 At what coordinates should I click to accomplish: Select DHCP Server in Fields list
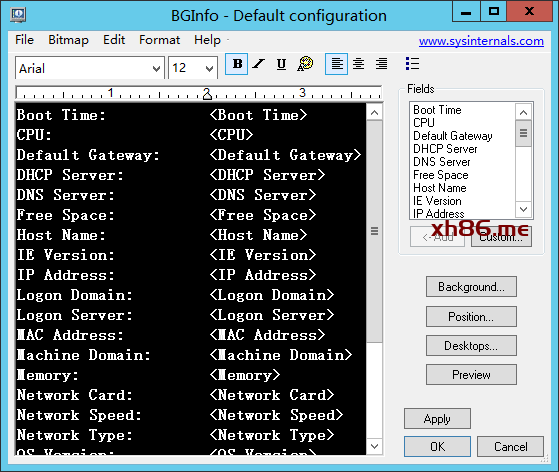tap(445, 149)
